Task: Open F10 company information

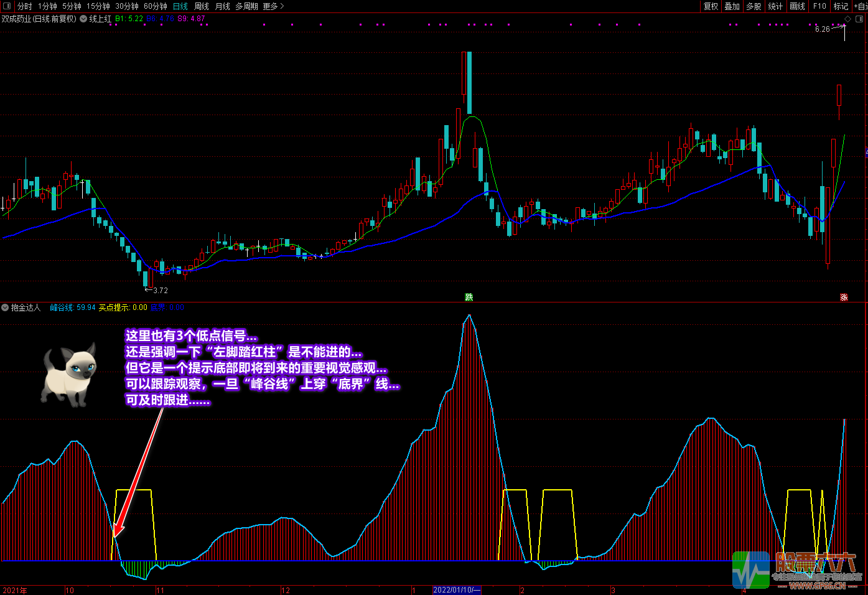Action: click(819, 6)
